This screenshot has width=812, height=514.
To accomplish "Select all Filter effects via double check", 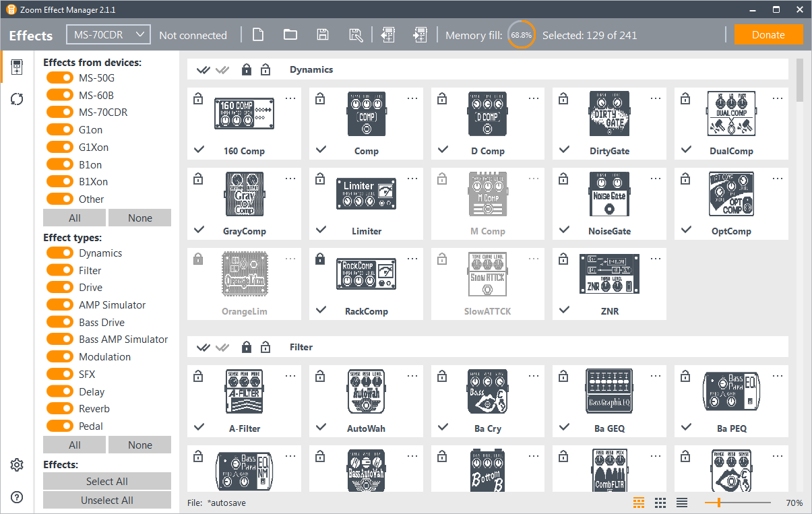I will point(203,347).
